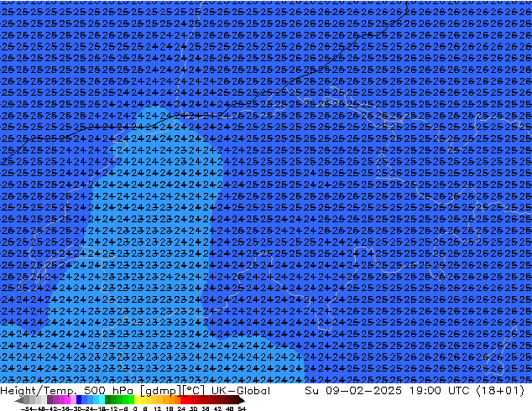
Task: Click the date 'Su 09-02-2025'
Action: coord(353,391)
